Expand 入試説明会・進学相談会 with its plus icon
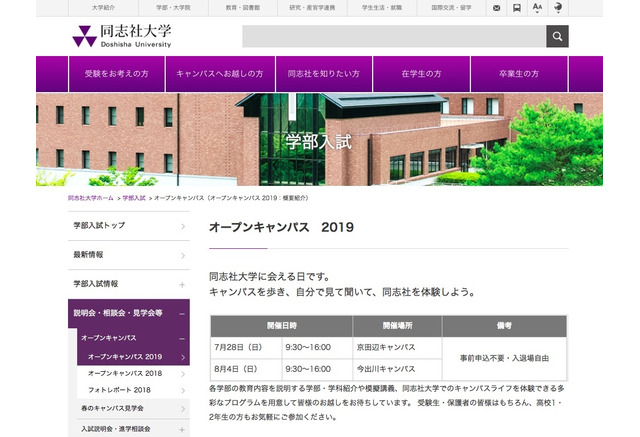Screen dimensions: 640x437 (x=182, y=430)
